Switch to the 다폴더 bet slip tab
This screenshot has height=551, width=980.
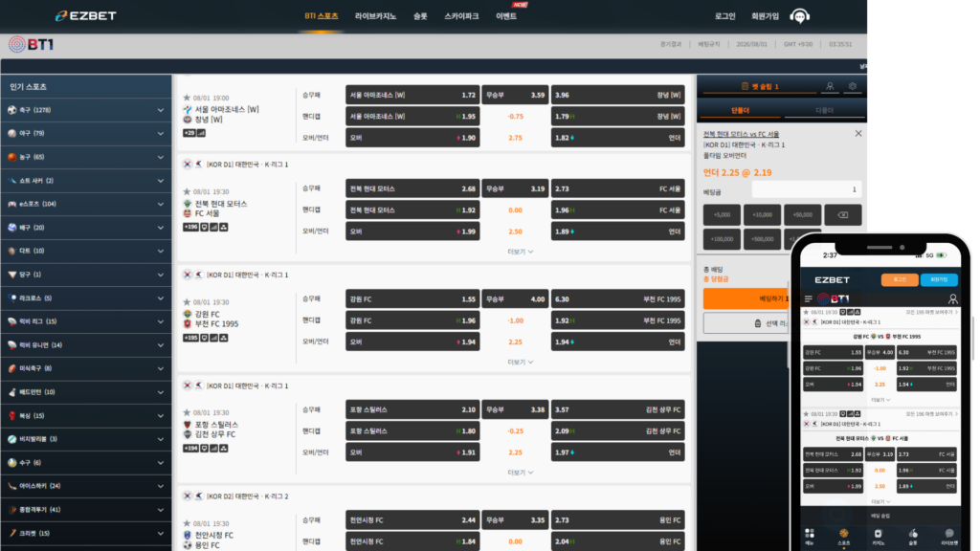[x=824, y=110]
